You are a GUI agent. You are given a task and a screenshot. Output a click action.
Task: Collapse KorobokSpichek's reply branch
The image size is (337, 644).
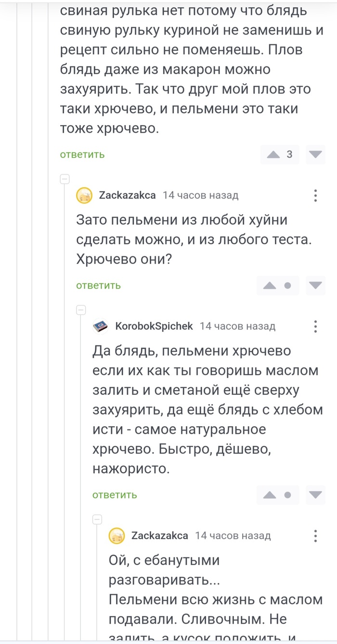tap(81, 310)
